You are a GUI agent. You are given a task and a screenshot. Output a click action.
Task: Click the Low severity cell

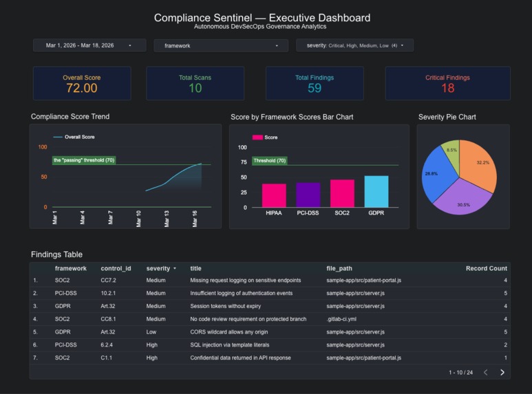point(151,332)
